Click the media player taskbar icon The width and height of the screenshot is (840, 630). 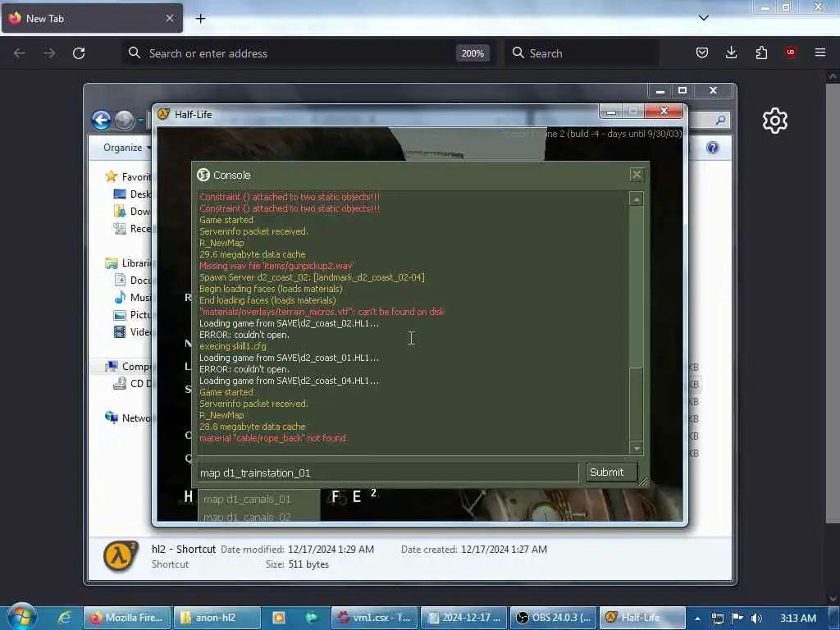coord(279,618)
